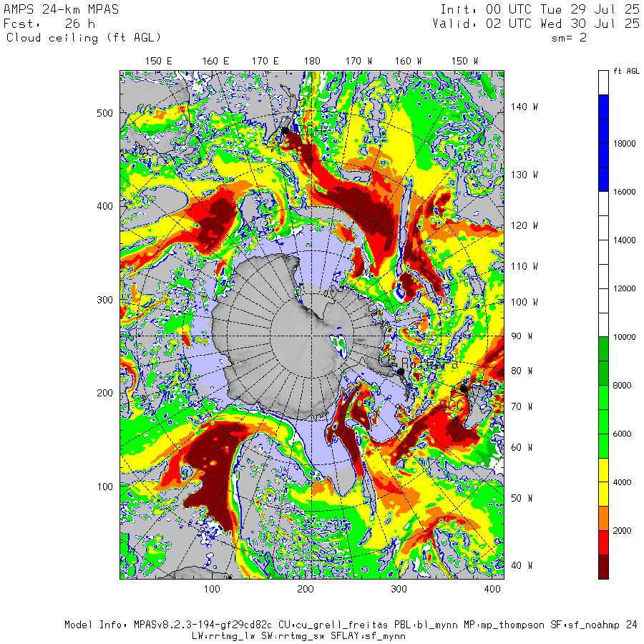The width and height of the screenshot is (644, 644).
Task: Click the 'Fcst: 26 h' forecast hour text
Action: tap(49, 24)
